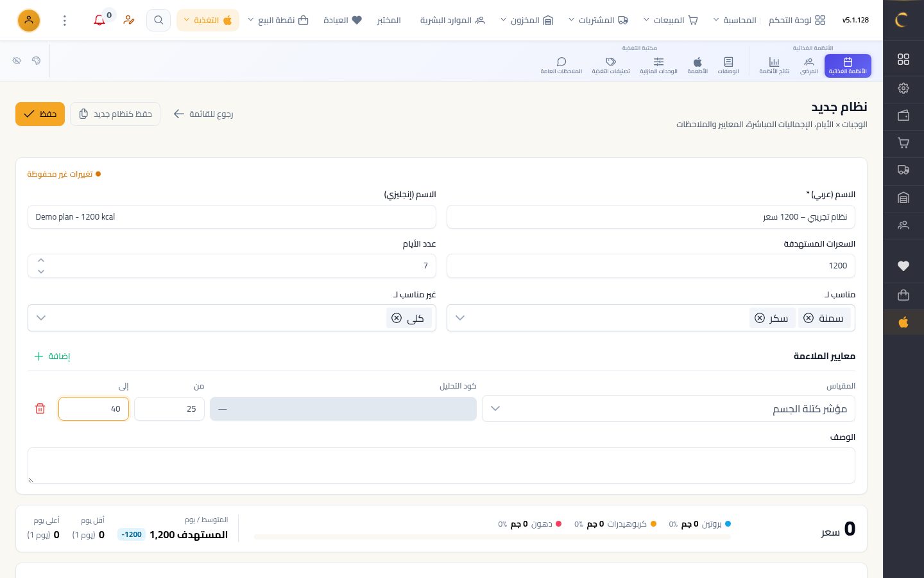Click the الاسم (إنجليزي) input field

pos(232,217)
